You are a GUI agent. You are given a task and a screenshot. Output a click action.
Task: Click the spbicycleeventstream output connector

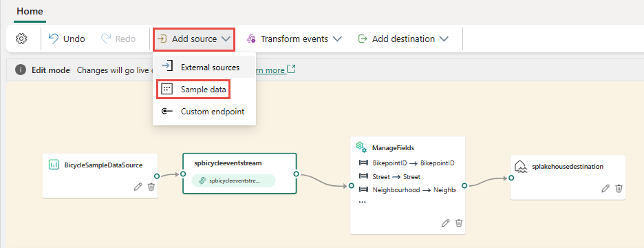[x=296, y=174]
